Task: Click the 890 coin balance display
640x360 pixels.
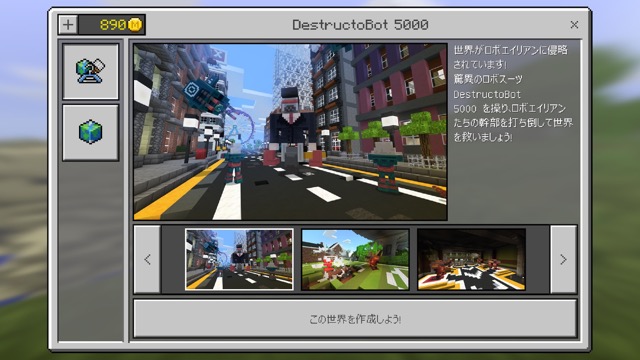Action: [112, 25]
